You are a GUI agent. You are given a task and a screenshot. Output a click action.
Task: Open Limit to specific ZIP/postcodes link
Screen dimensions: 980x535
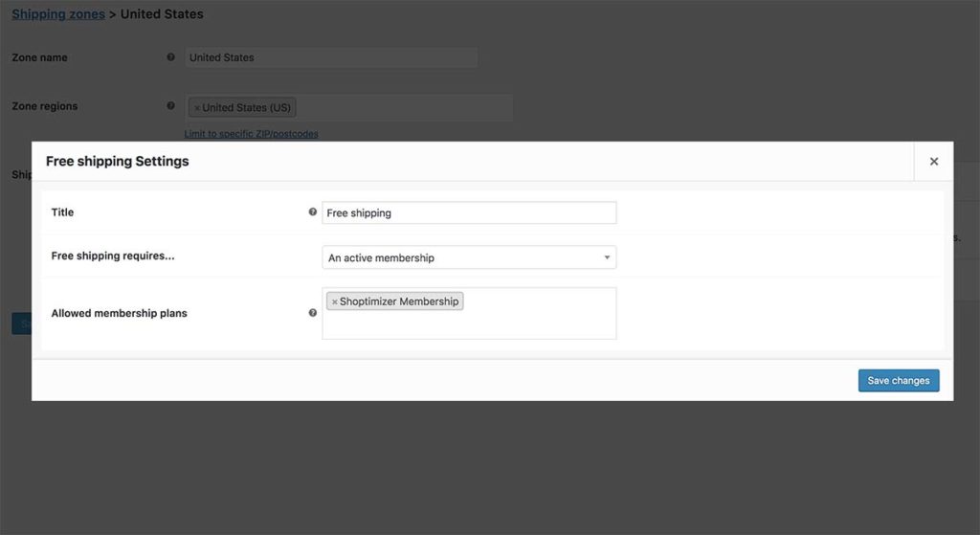[x=252, y=134]
